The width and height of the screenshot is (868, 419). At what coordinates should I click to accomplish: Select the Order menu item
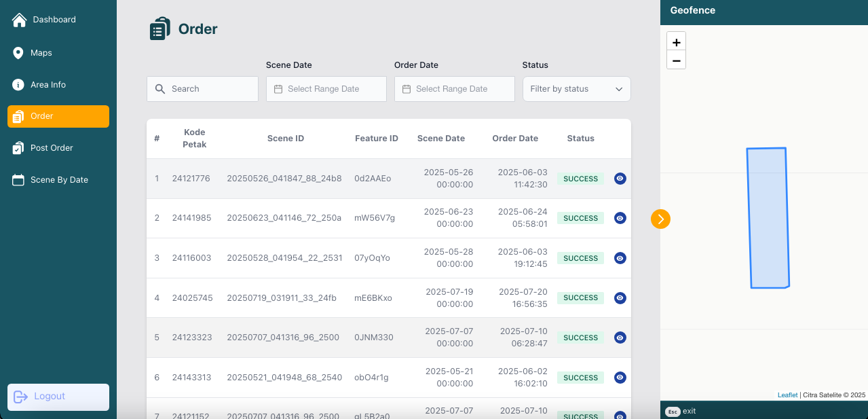(x=58, y=116)
